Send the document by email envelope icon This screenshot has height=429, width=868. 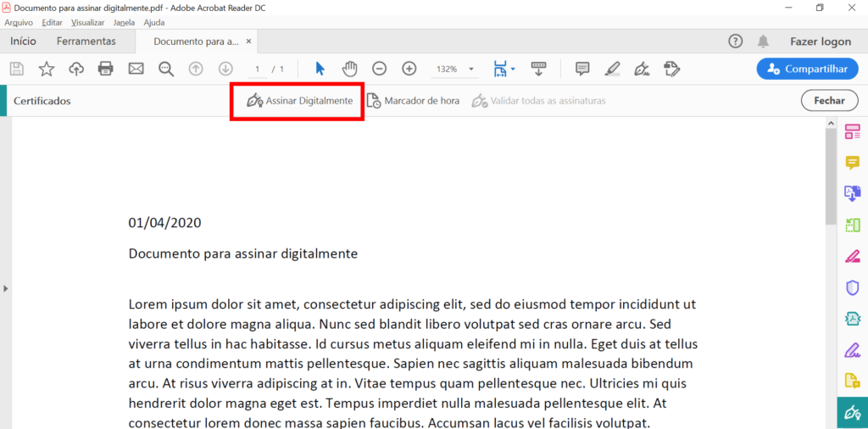[x=136, y=69]
